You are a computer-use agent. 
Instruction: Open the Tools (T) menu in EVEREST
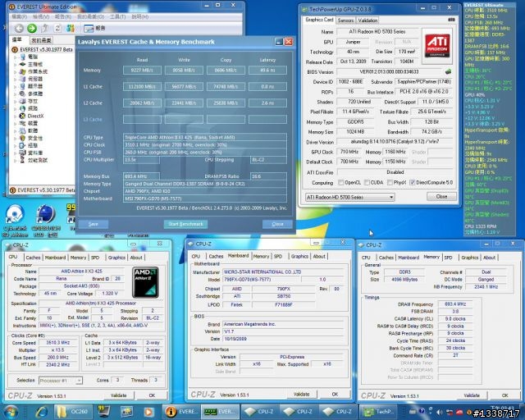[117, 16]
